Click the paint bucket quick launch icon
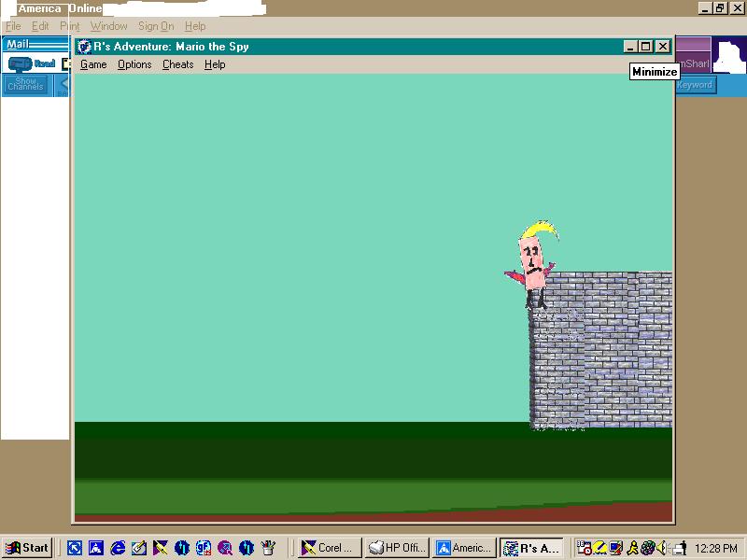The height and width of the screenshot is (560, 747). pos(268,548)
